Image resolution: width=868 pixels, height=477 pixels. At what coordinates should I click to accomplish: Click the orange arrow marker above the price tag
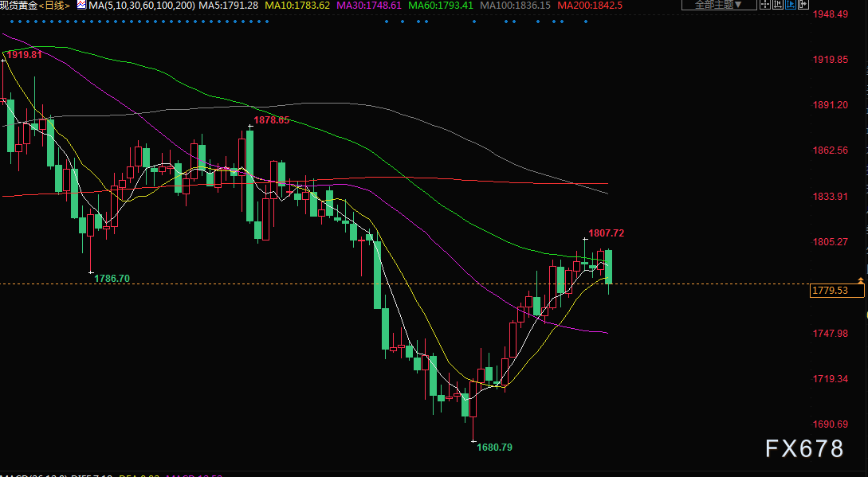[861, 280]
